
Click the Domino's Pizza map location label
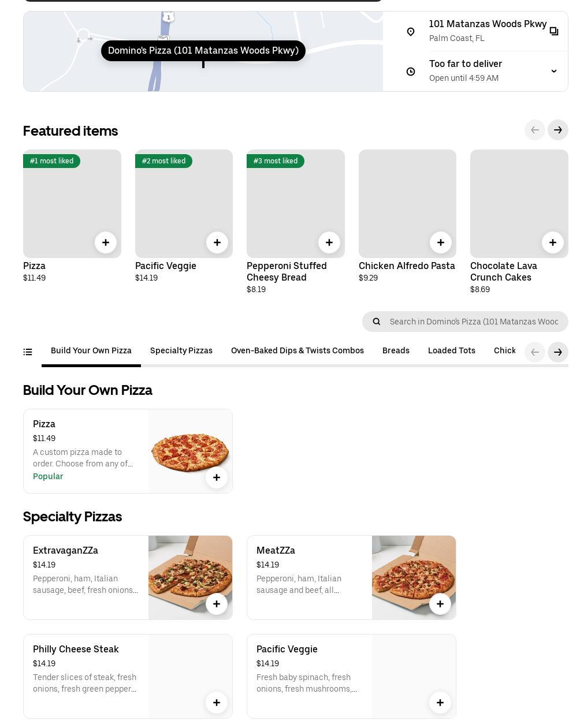(x=203, y=51)
